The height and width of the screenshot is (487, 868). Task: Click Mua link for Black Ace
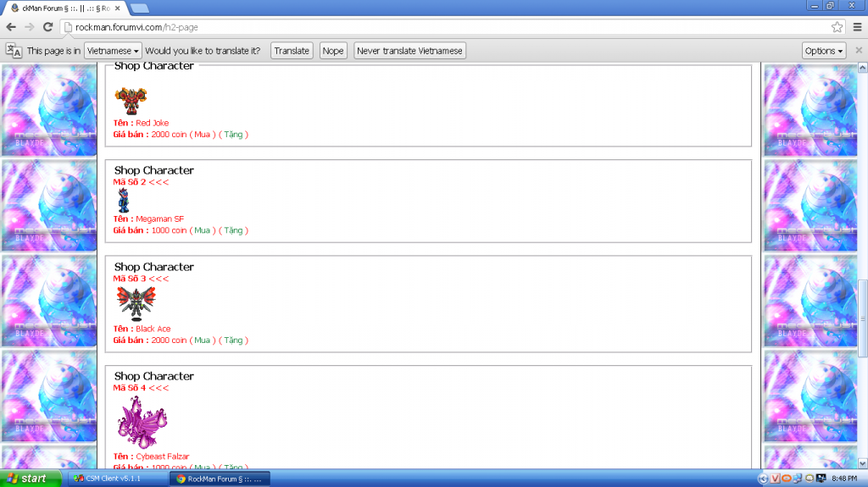pyautogui.click(x=202, y=340)
